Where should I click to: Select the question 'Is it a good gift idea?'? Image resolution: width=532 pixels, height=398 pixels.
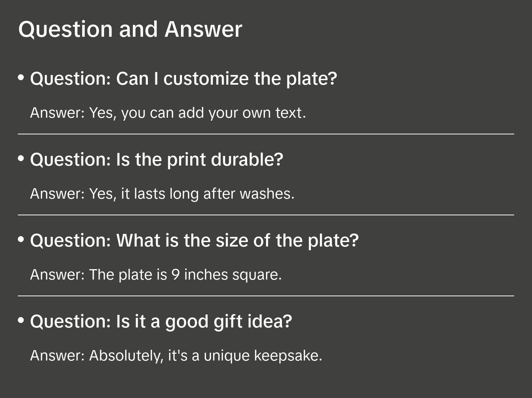coord(161,322)
